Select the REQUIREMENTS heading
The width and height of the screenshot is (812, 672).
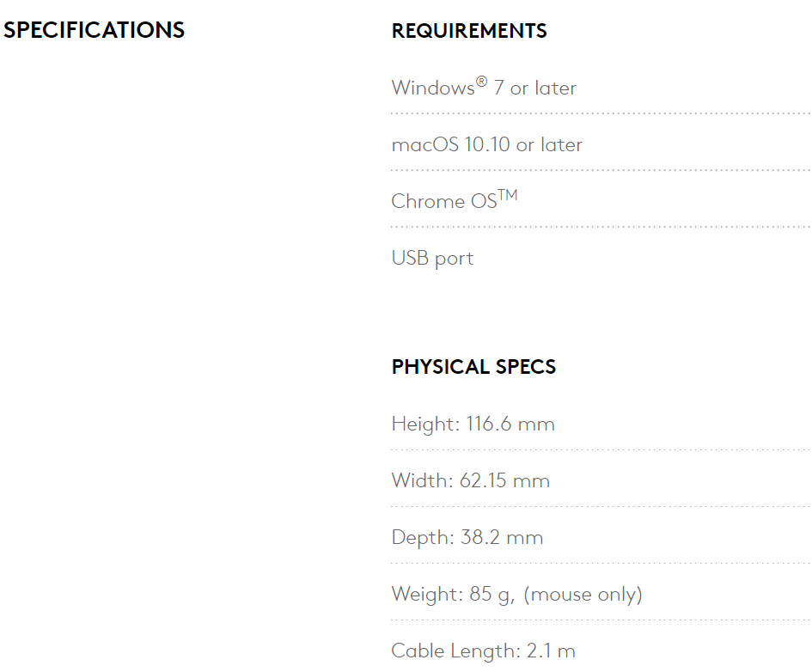(469, 31)
